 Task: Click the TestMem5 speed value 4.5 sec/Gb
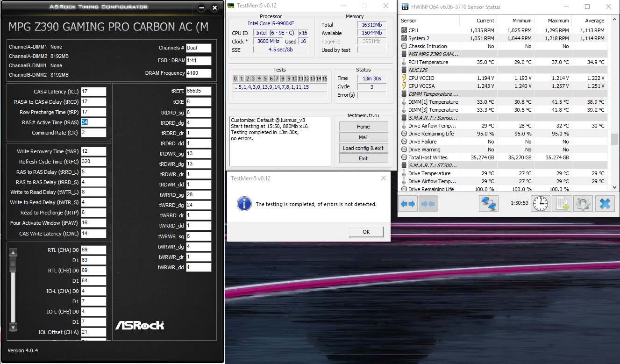tap(281, 50)
